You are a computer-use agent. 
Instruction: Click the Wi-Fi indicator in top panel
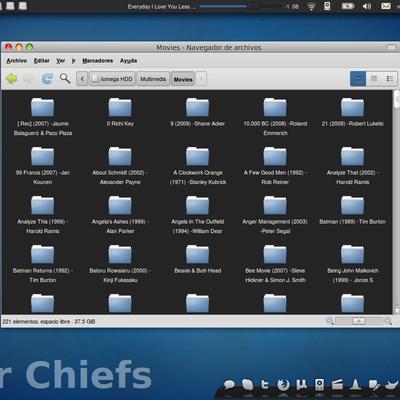tap(311, 6)
